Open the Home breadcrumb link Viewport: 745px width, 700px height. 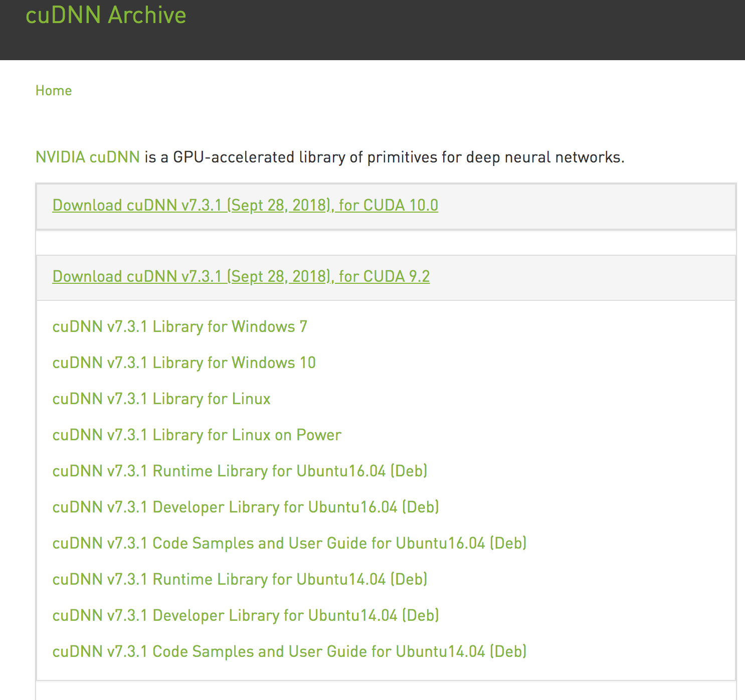pos(54,91)
